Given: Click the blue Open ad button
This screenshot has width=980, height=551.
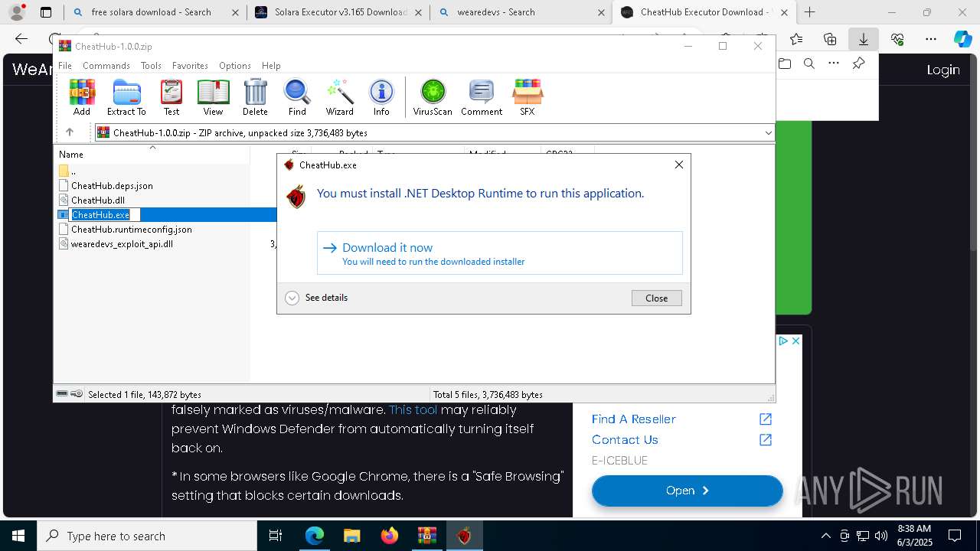Looking at the screenshot, I should [688, 491].
